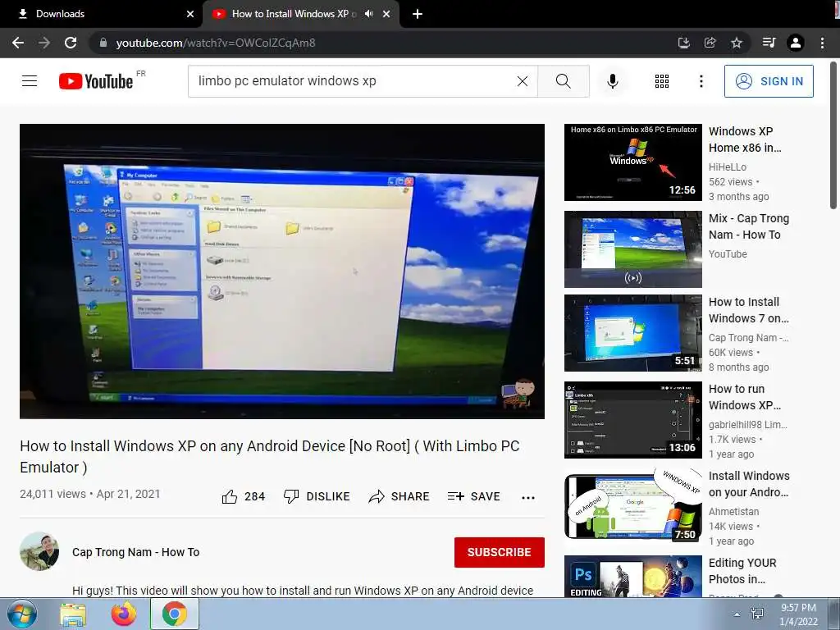Open the Install Windows on your Android thumbnail
Screen dimensions: 840x630
[632, 507]
